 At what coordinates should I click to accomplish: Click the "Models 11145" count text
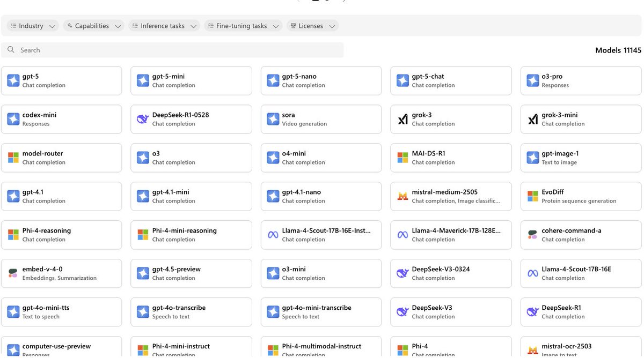[618, 50]
